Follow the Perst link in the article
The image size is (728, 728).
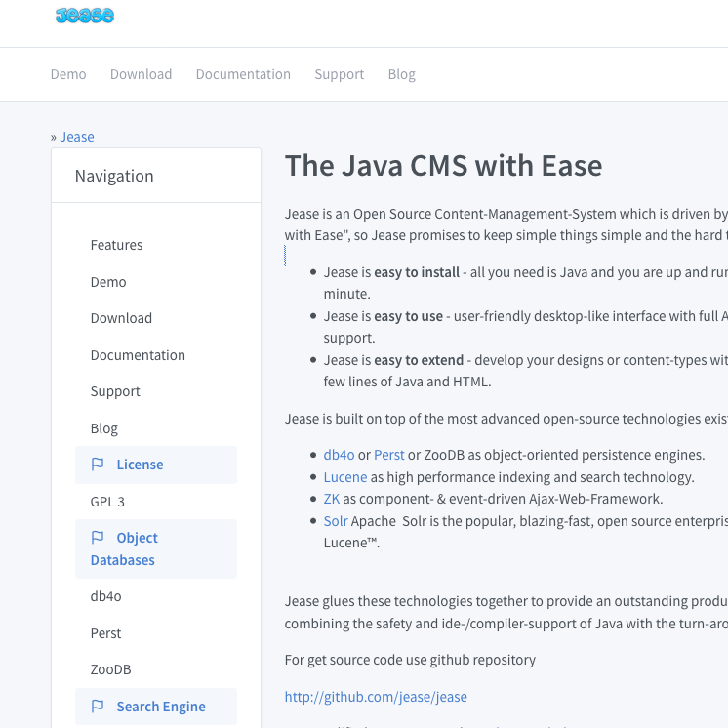[x=389, y=455]
